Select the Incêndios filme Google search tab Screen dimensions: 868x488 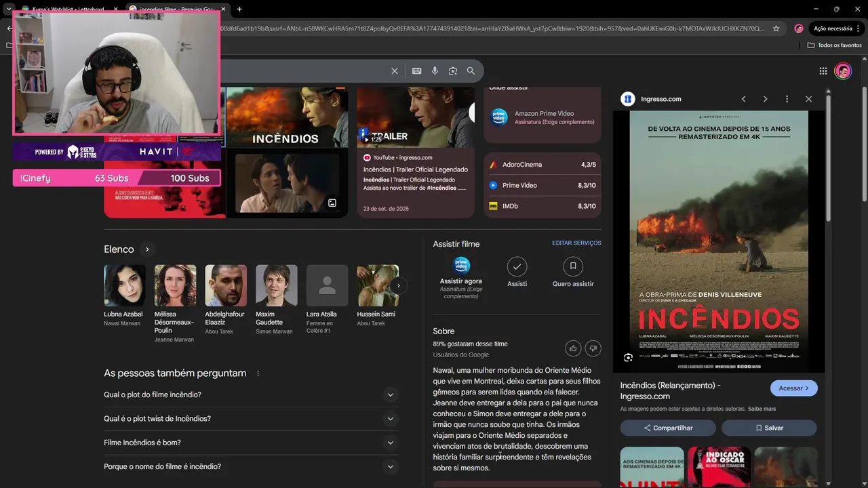click(x=176, y=9)
